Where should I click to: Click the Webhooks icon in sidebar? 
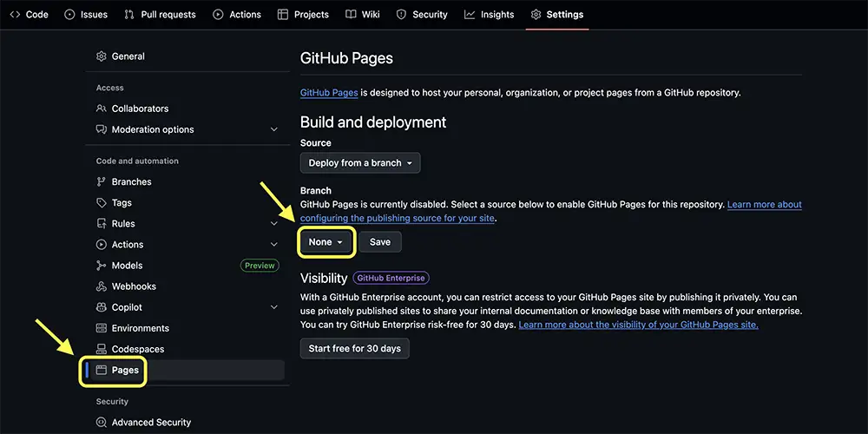click(x=102, y=286)
